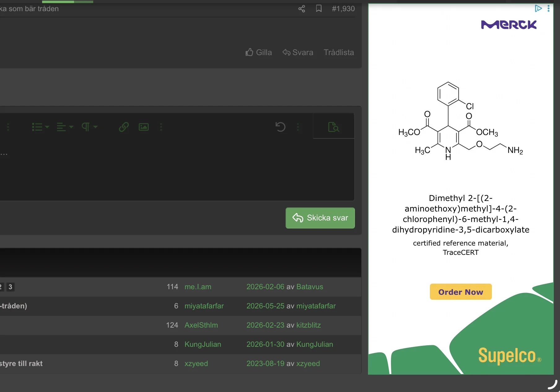The height and width of the screenshot is (392, 560).
Task: Open more options after the image icon
Action: coord(161,127)
